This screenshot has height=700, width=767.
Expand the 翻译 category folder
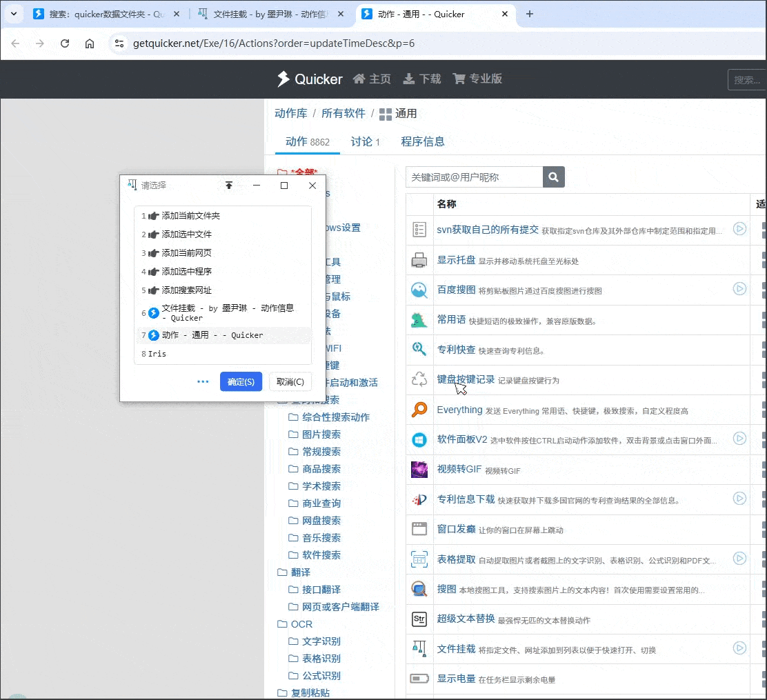tap(294, 572)
